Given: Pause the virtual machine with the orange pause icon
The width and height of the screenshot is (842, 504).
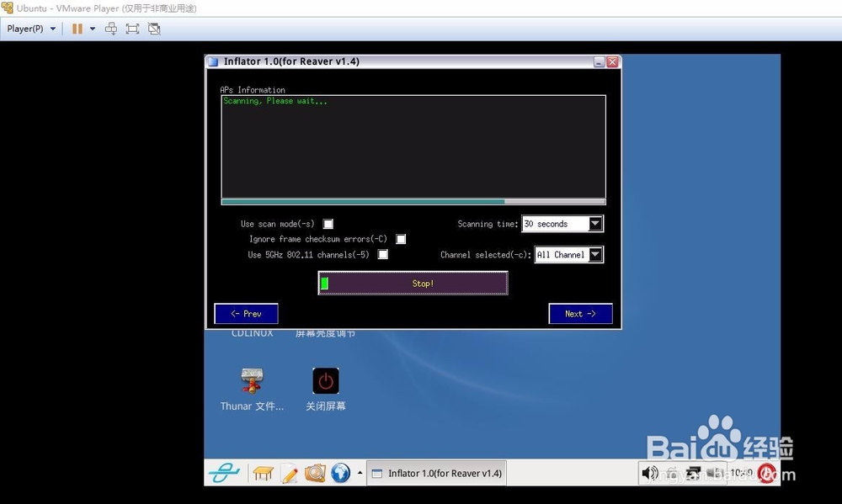Looking at the screenshot, I should tap(77, 29).
